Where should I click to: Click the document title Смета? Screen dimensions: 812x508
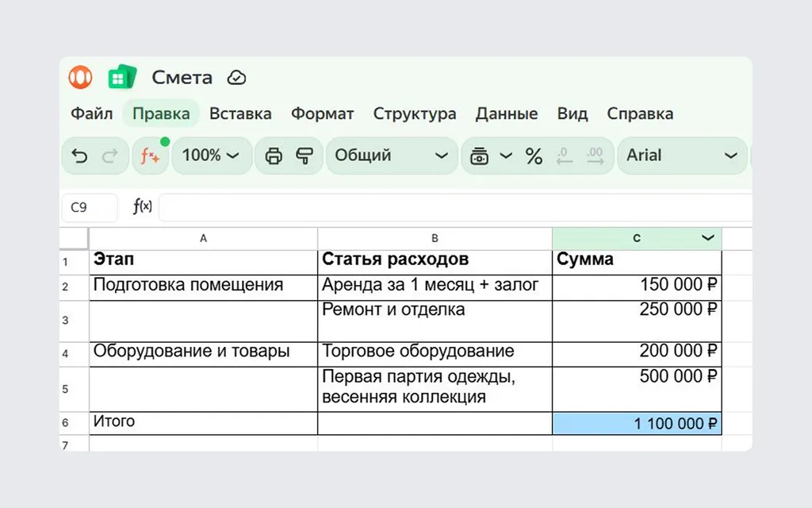coord(182,78)
